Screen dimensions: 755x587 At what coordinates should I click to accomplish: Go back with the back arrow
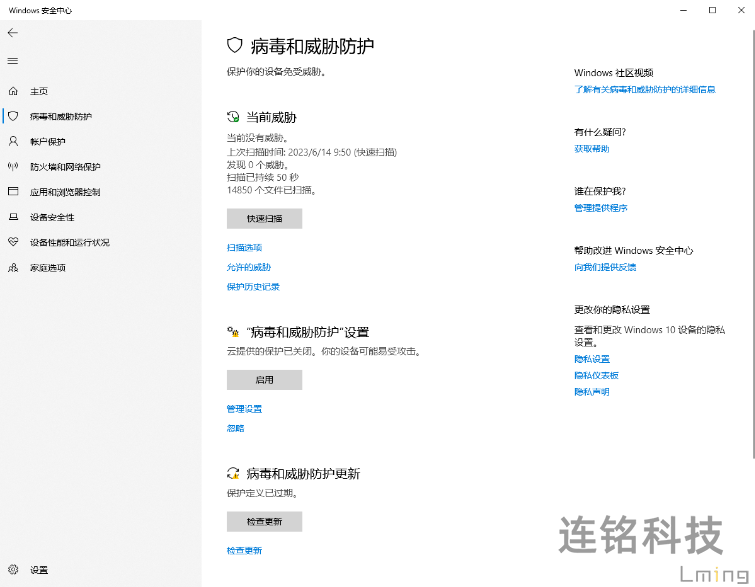[13, 33]
